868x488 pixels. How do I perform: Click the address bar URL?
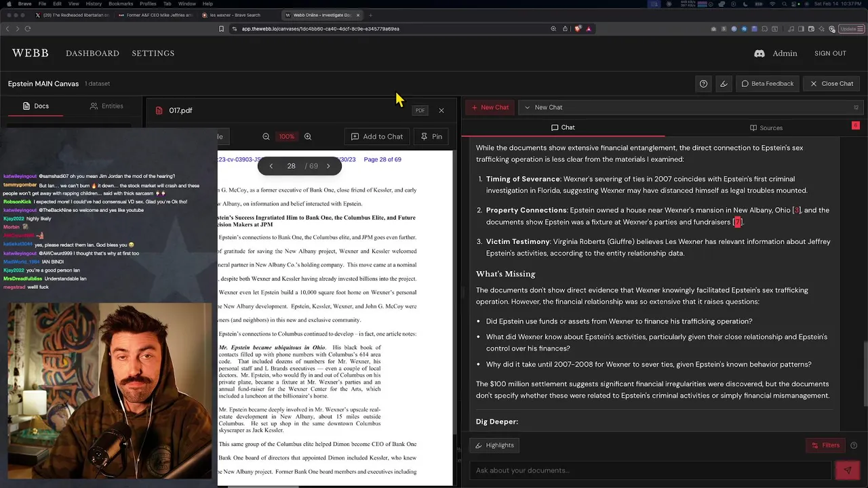tap(320, 28)
